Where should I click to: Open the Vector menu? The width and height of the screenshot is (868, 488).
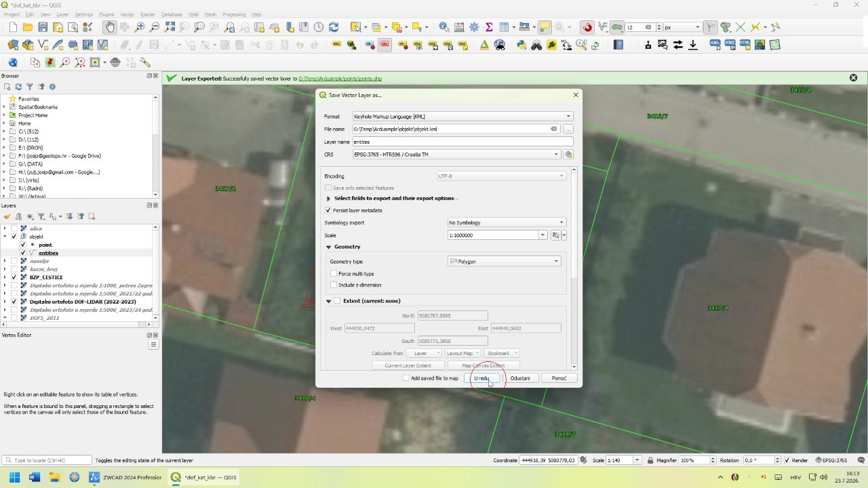pyautogui.click(x=127, y=14)
